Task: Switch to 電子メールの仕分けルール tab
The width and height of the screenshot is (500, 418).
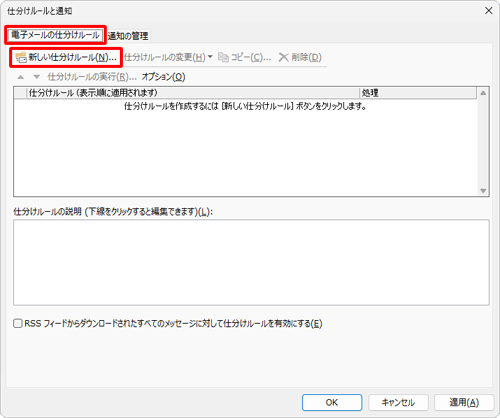Action: tap(55, 35)
